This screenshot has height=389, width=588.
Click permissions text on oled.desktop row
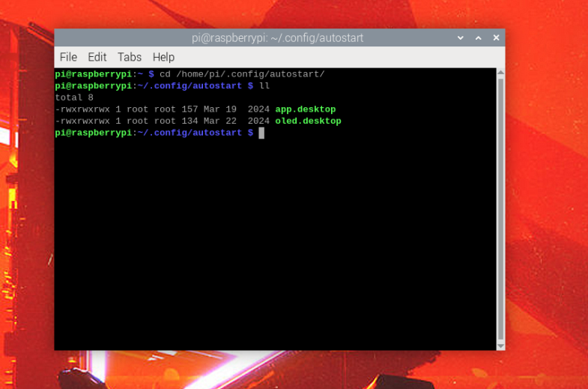pyautogui.click(x=82, y=121)
